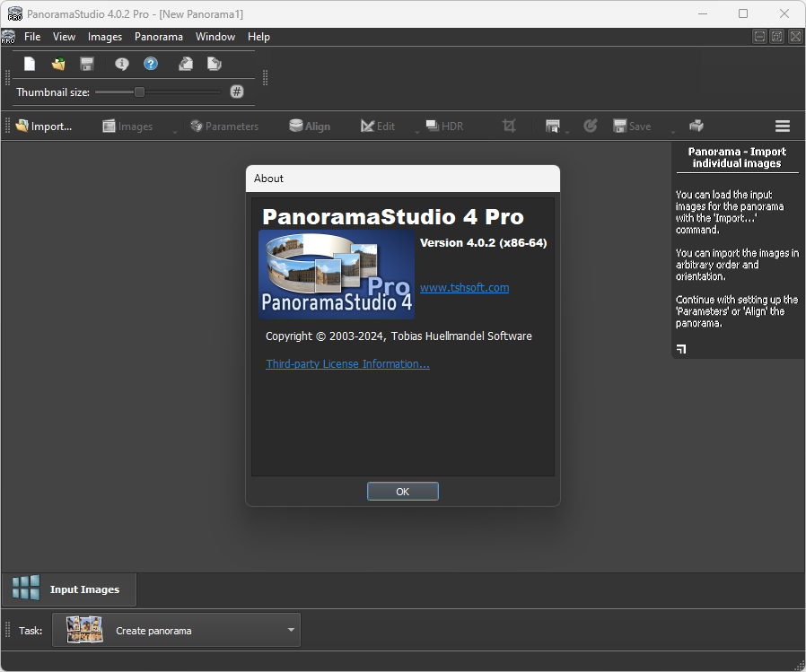806x672 pixels.
Task: Create a new panorama with the blank page icon
Action: click(30, 64)
